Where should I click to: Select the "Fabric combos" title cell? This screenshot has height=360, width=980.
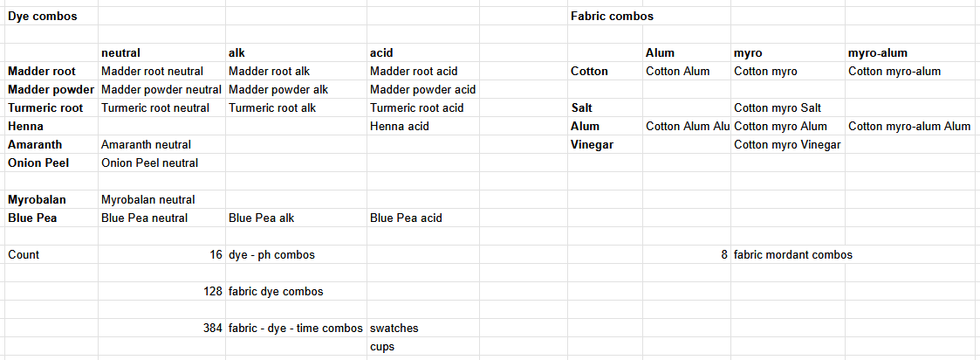point(611,17)
